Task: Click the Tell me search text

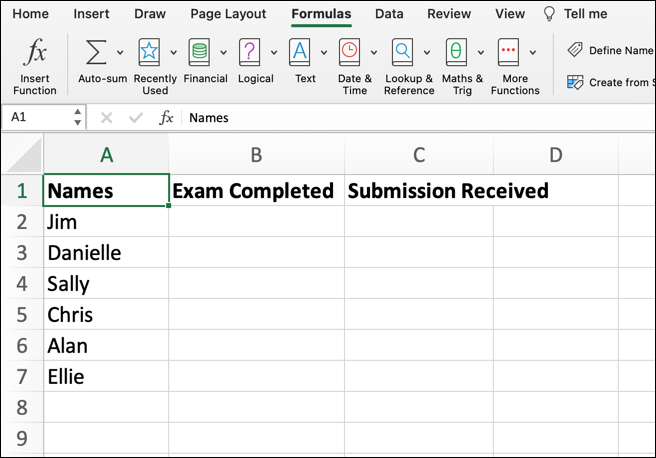Action: (585, 14)
